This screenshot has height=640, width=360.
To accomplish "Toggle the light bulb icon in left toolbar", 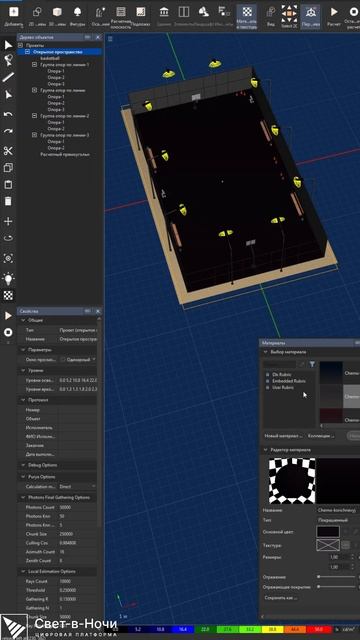I will [8, 278].
